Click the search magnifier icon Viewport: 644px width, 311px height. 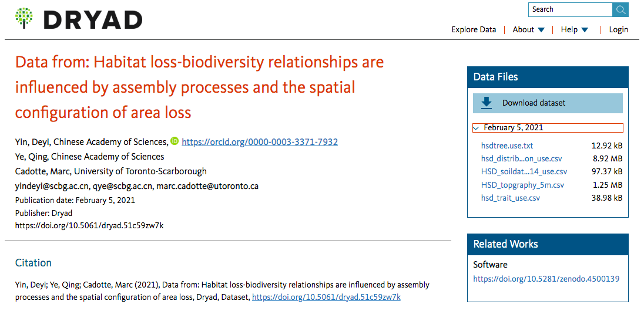tap(620, 9)
